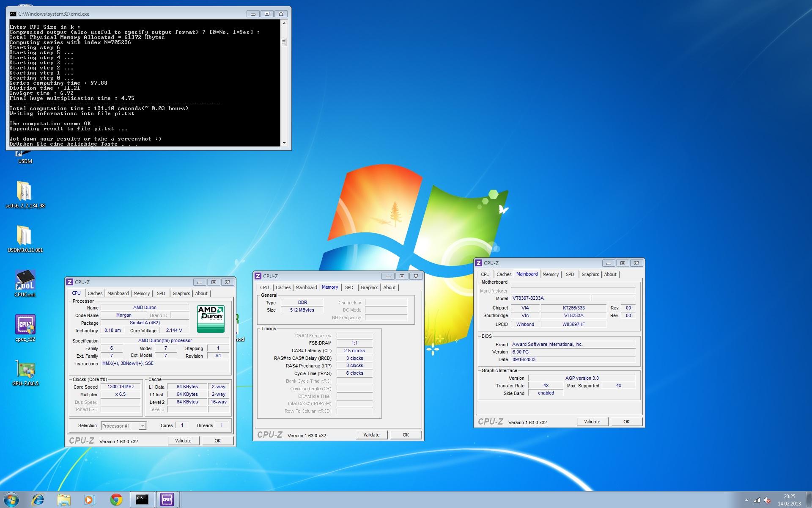
Task: Click the AMD Duron logo in CPU-Z
Action: (211, 318)
